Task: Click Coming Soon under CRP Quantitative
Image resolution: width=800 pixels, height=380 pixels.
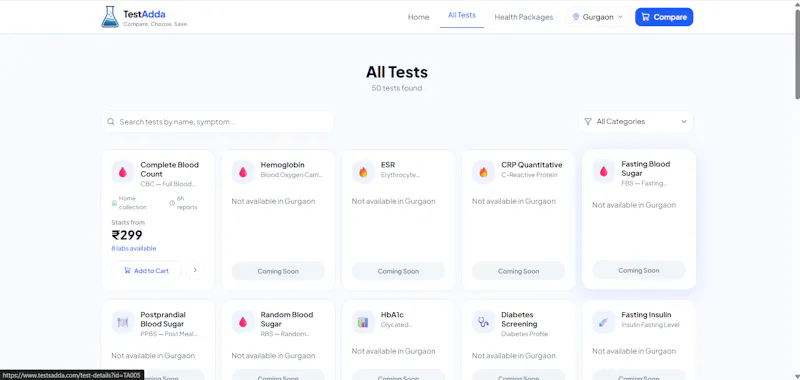Action: pyautogui.click(x=518, y=271)
